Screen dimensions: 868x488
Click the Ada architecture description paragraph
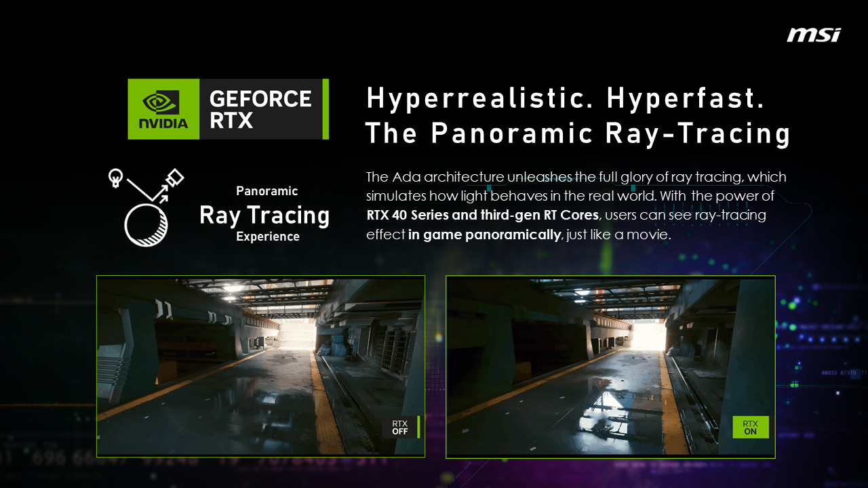point(576,206)
